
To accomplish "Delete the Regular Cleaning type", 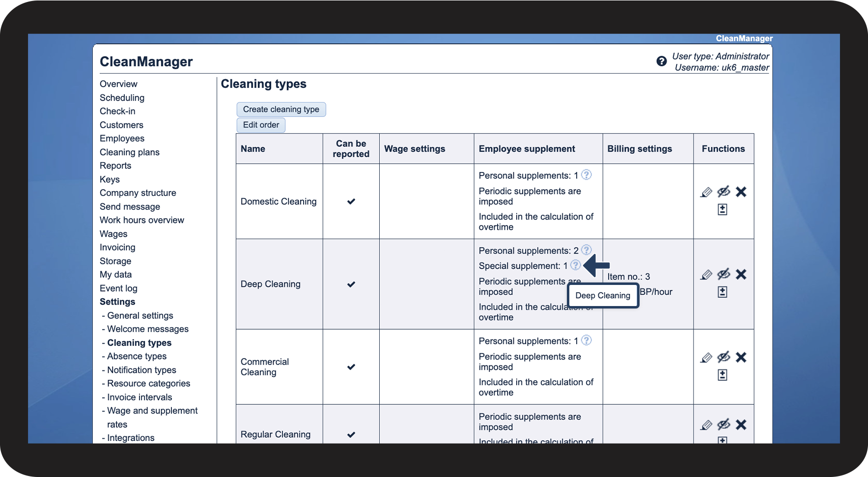I will (x=741, y=424).
